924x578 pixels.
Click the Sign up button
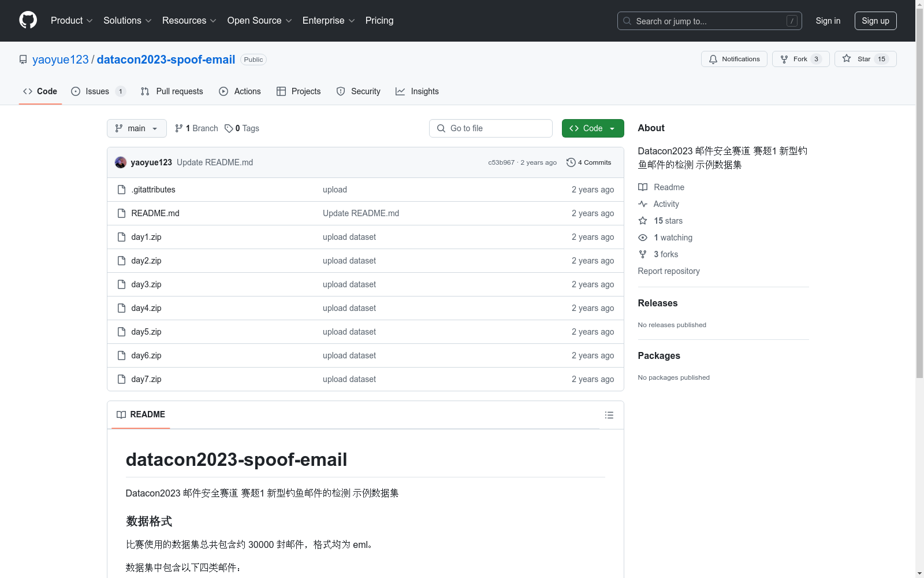coord(875,21)
